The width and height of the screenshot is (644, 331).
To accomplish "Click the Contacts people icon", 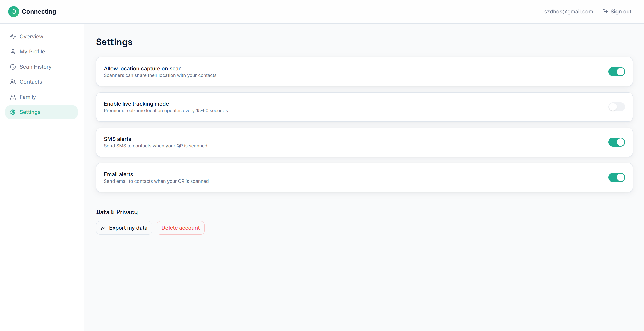I will click(13, 82).
